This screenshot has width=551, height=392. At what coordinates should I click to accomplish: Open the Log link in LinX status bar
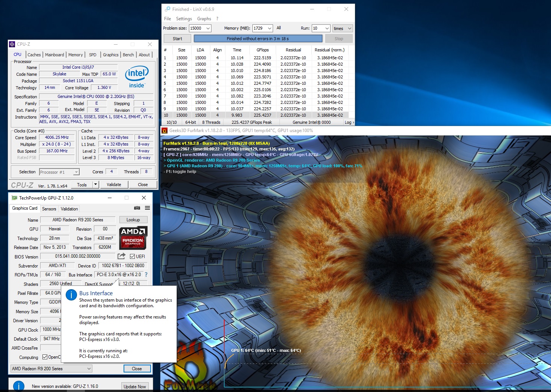[x=349, y=122]
